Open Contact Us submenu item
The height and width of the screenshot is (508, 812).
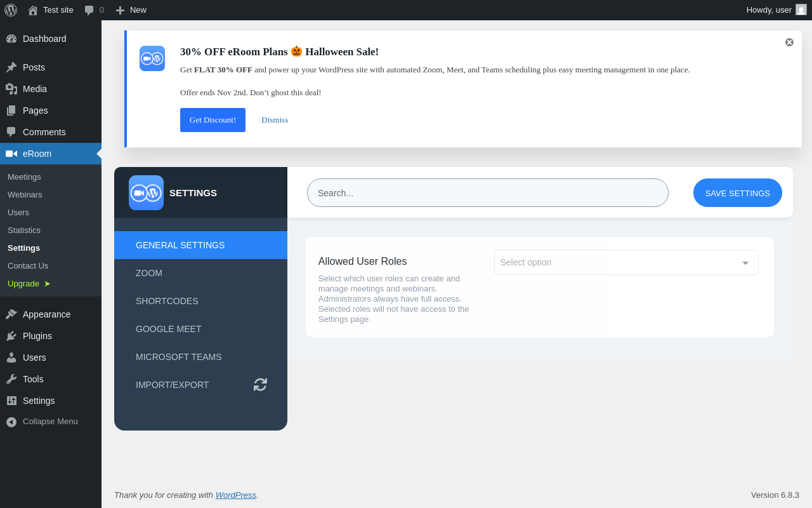click(x=28, y=265)
